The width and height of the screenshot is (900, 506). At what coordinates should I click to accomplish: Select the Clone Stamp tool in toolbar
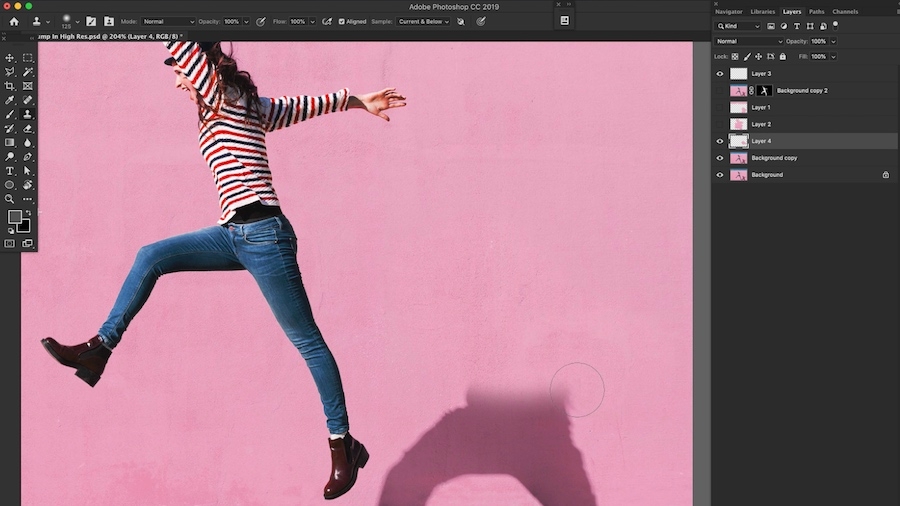[28, 114]
